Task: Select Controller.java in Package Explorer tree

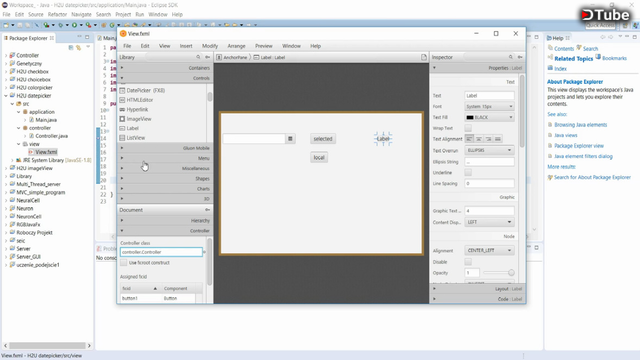Action: [x=51, y=136]
